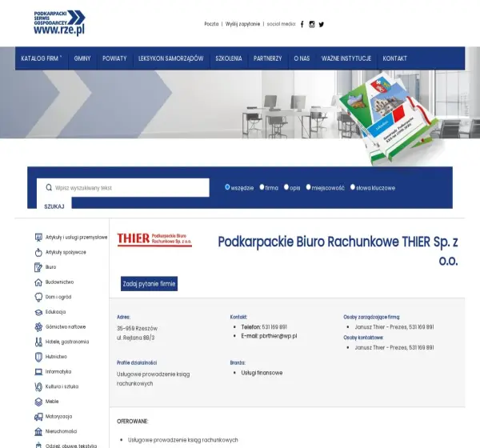Open the KONTAKT menu item
The image size is (480, 448).
[395, 58]
